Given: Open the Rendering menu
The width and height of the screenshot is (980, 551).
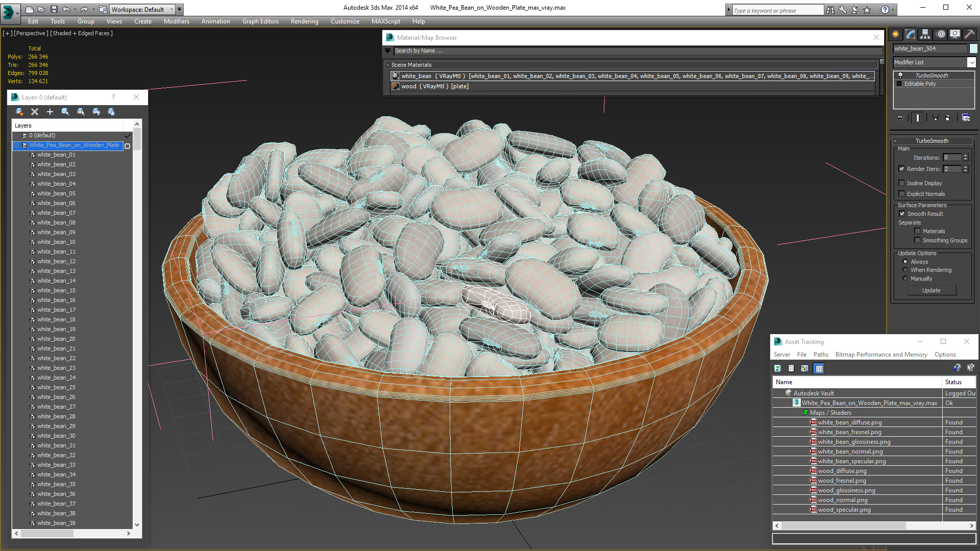Looking at the screenshot, I should click(304, 21).
